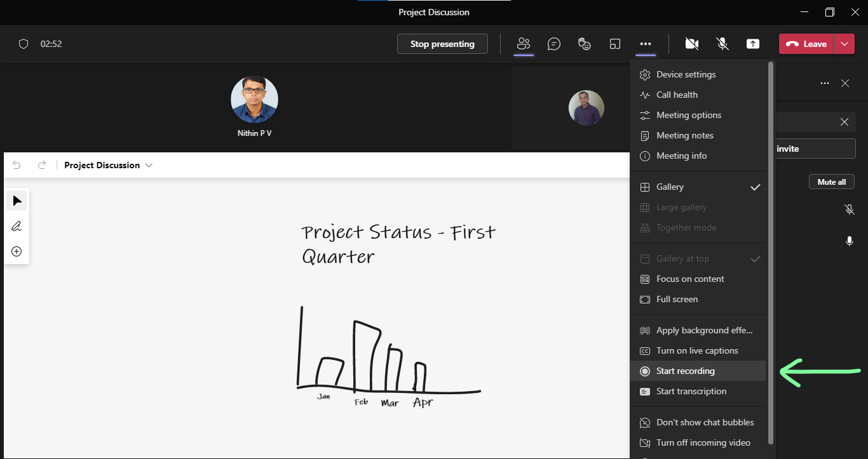The image size is (868, 459).
Task: Undo the last whiteboard action
Action: pyautogui.click(x=17, y=164)
